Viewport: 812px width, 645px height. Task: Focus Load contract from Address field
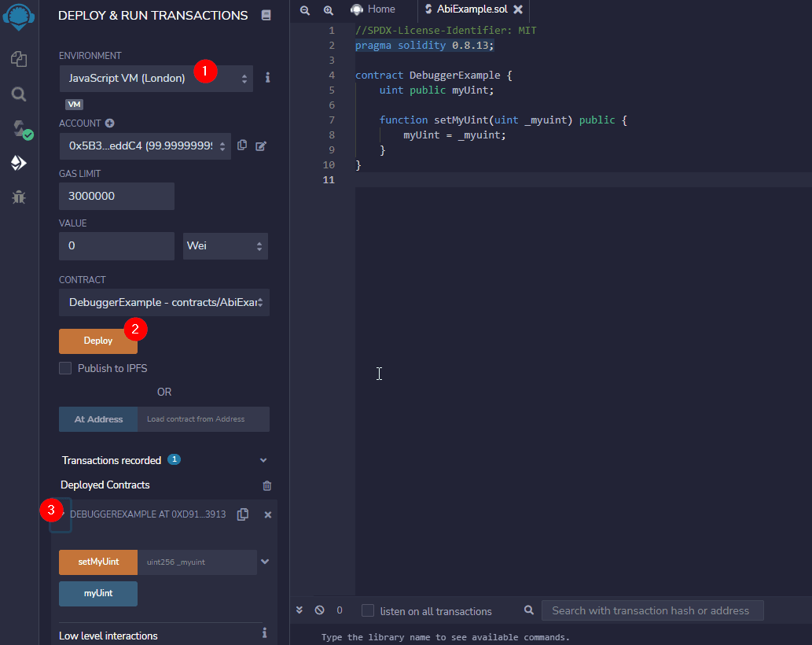click(204, 419)
